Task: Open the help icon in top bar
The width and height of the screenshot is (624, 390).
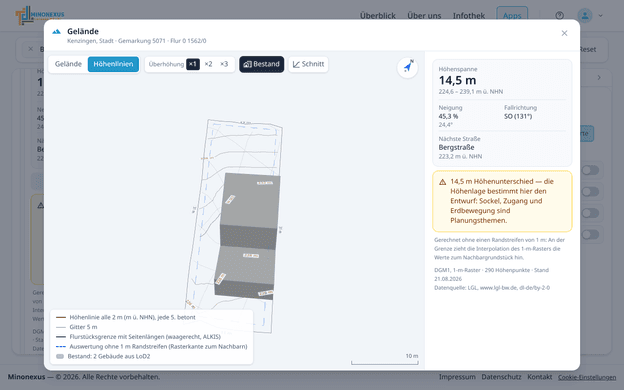Action: pyautogui.click(x=560, y=16)
